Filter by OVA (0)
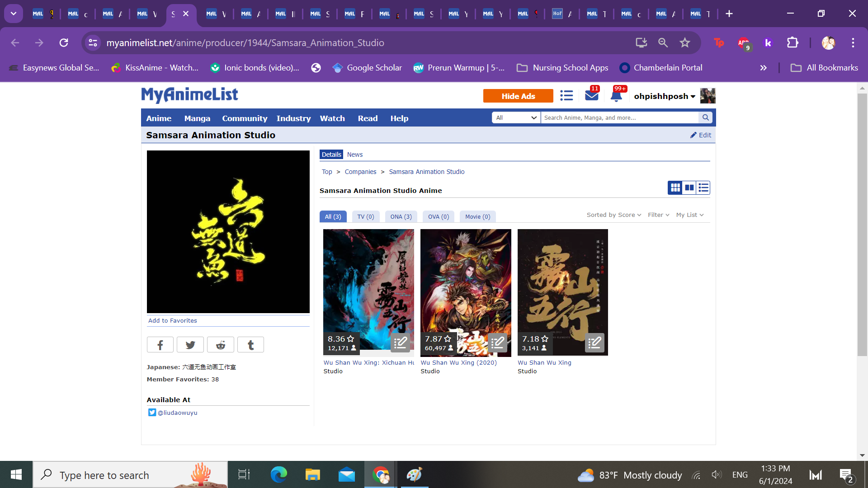The width and height of the screenshot is (868, 488). click(x=439, y=217)
